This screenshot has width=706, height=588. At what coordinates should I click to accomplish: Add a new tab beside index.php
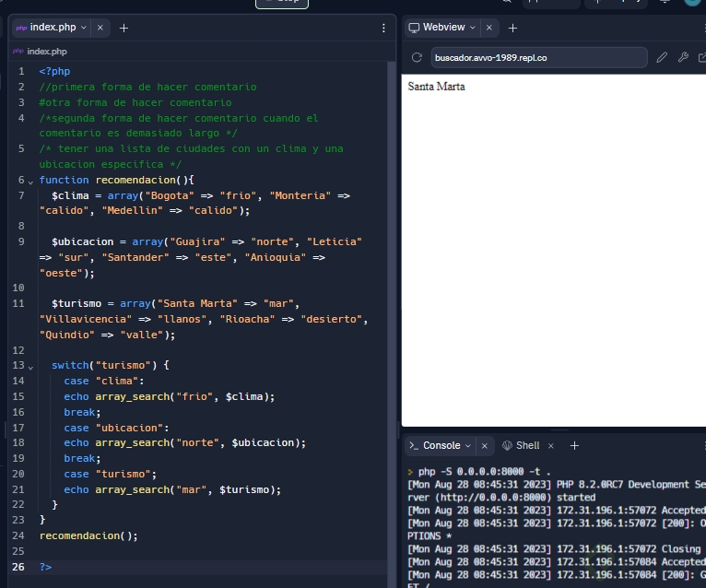tap(124, 28)
